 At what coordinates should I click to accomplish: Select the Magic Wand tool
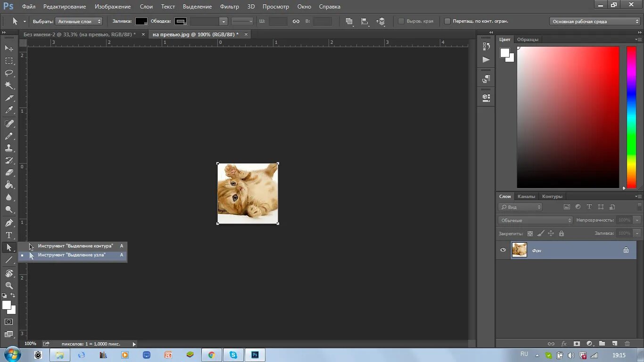(9, 85)
